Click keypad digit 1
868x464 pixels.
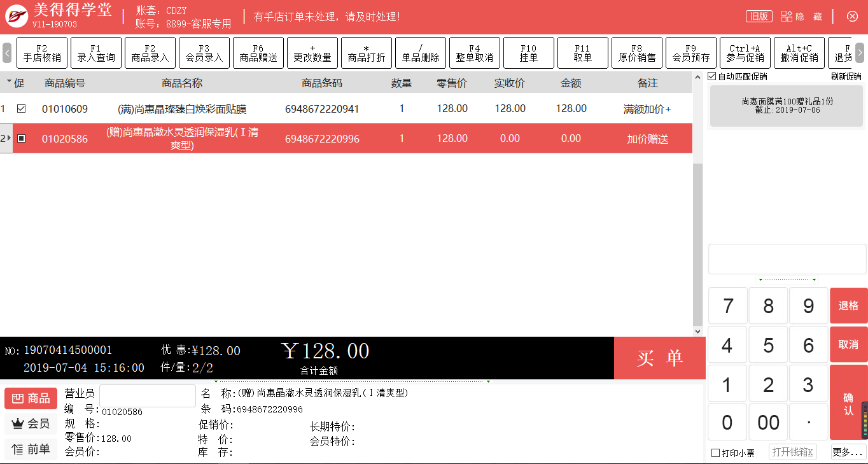coord(727,384)
